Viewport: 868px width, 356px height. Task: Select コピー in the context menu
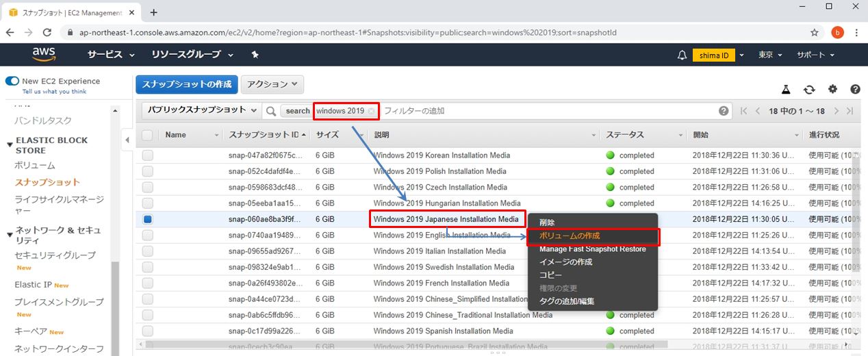pyautogui.click(x=551, y=275)
